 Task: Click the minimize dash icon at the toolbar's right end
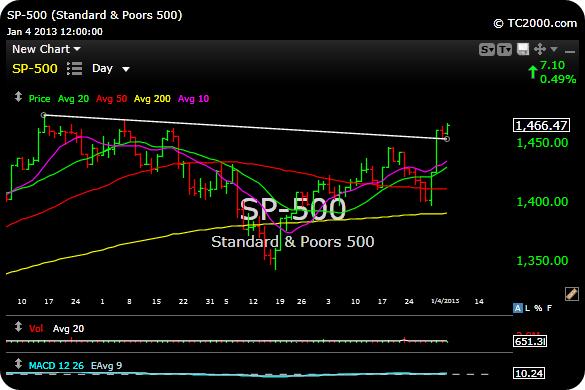[x=570, y=51]
